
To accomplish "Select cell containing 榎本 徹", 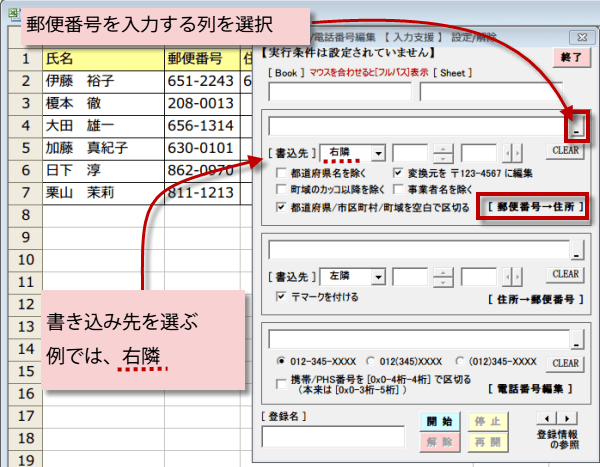I will pyautogui.click(x=103, y=104).
